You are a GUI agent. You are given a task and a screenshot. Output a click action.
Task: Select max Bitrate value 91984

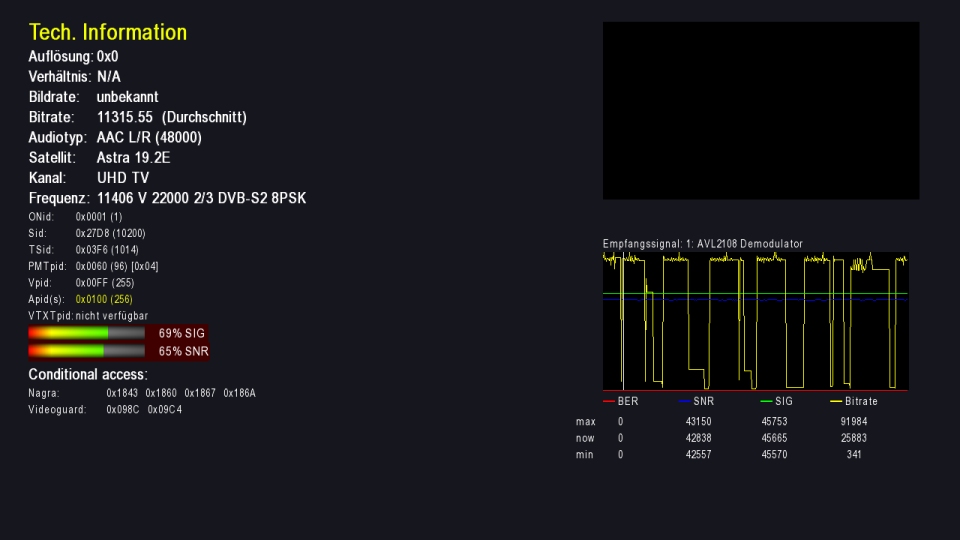click(853, 422)
